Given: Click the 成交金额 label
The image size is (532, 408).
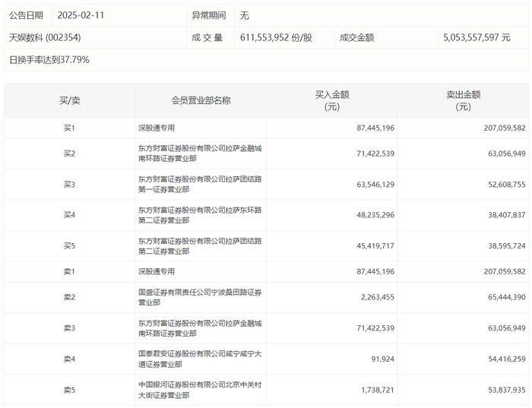Looking at the screenshot, I should 356,37.
